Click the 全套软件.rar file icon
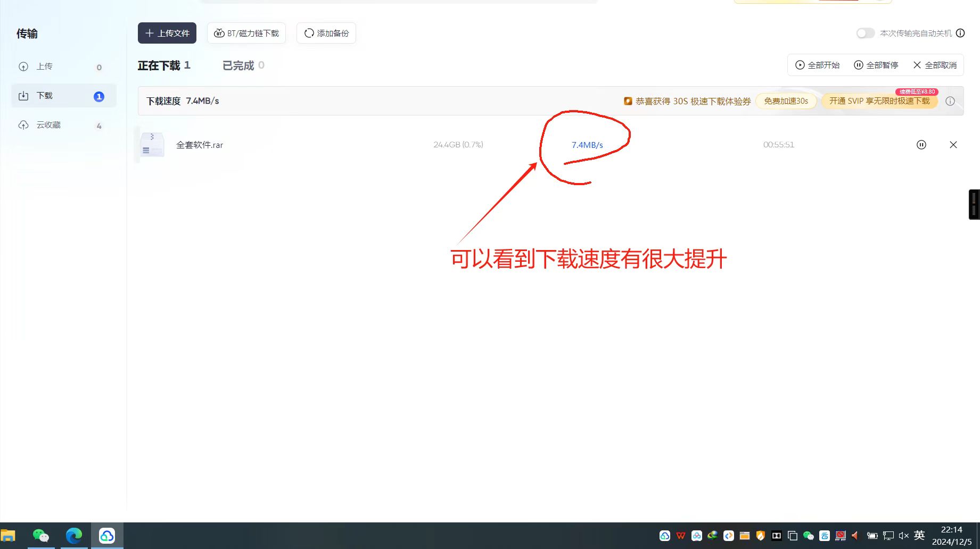 click(x=152, y=145)
